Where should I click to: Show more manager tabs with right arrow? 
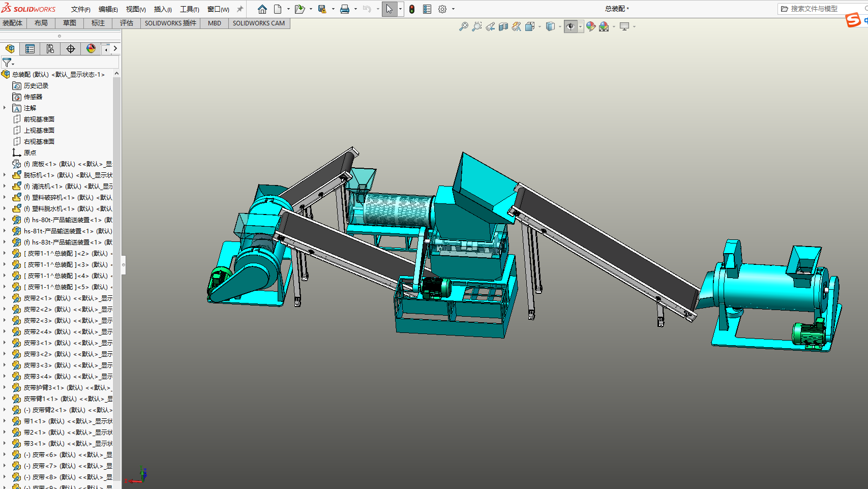[115, 49]
